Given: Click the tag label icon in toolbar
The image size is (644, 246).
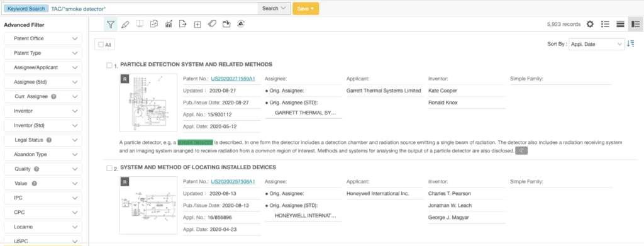Looking at the screenshot, I should [x=212, y=25].
